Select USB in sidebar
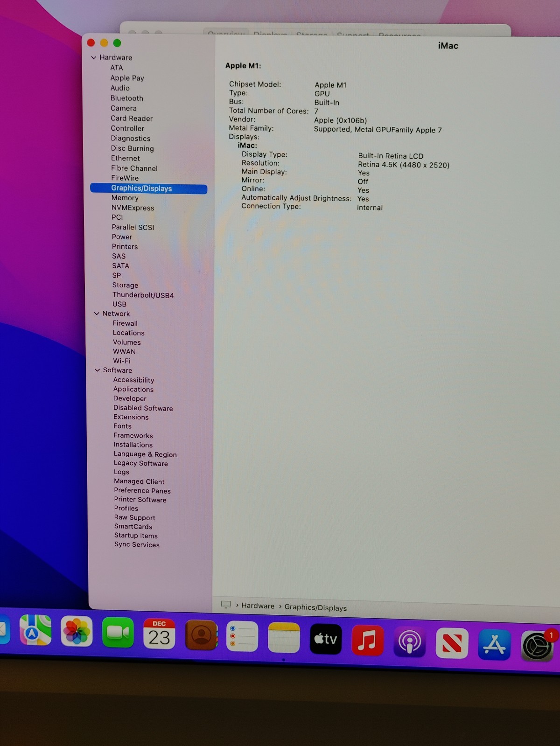Screen dimensions: 560x746 [119, 304]
